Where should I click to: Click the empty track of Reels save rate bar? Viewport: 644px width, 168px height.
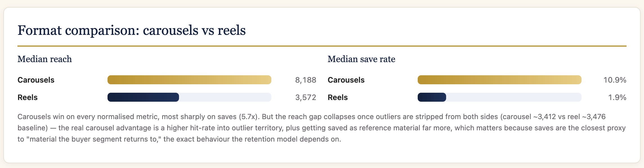coord(514,97)
